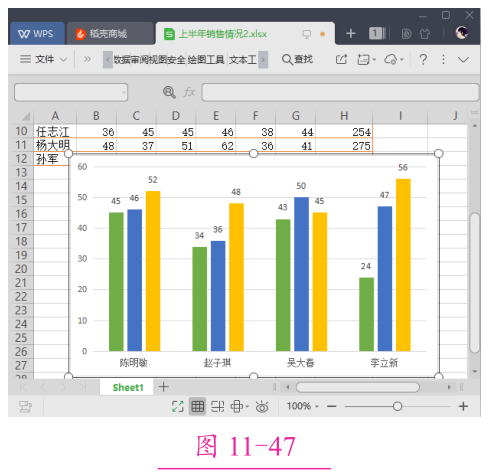491x476 pixels.
Task: Click cell containing 275
Action: pyautogui.click(x=344, y=146)
